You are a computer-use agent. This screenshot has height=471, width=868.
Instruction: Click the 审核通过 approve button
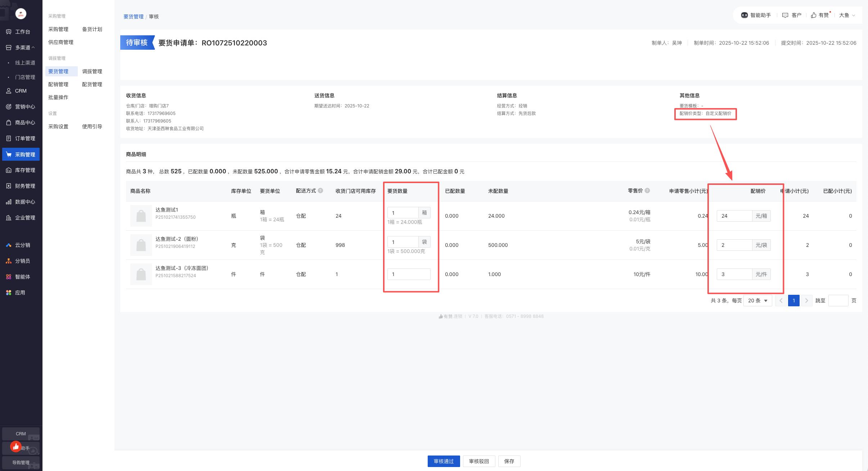444,461
